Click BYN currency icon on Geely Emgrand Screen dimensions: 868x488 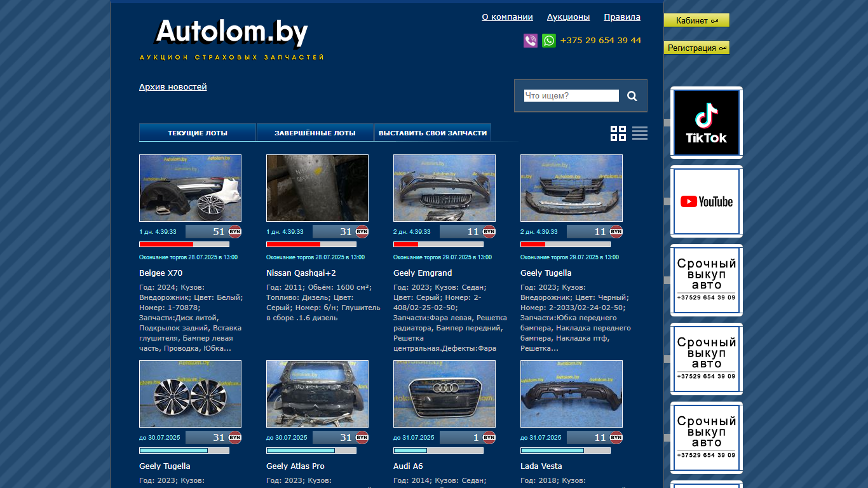[x=489, y=231]
